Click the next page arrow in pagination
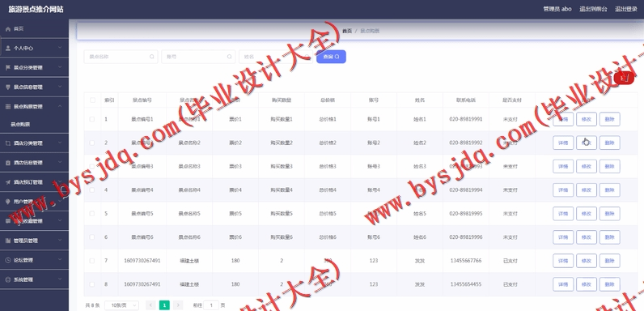Viewport: 644px width, 311px height. (x=178, y=305)
